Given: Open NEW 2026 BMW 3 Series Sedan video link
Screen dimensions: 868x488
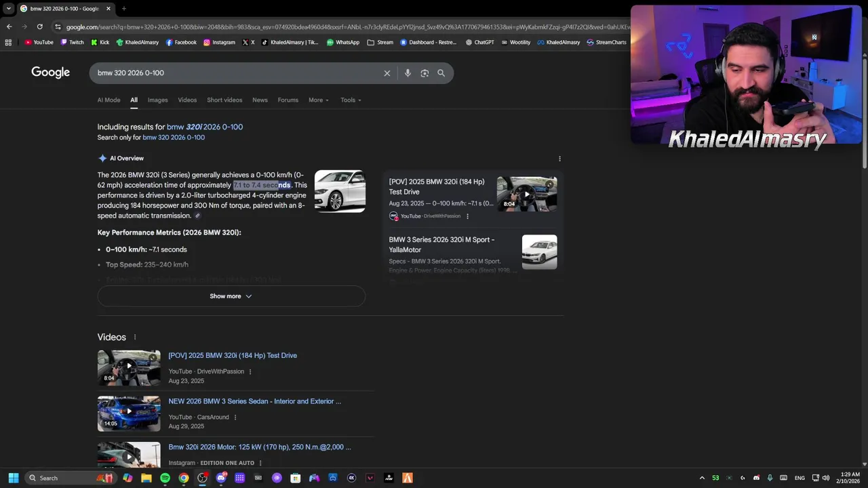Looking at the screenshot, I should pos(255,401).
